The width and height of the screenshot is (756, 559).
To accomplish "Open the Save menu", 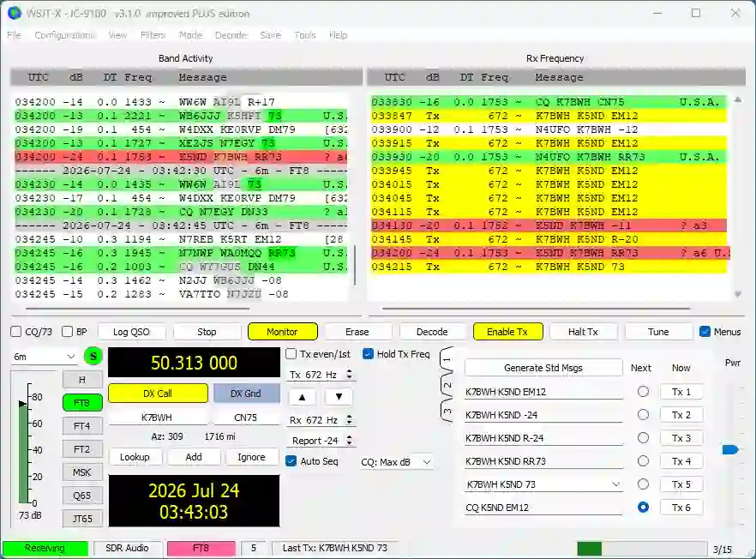I will coord(271,35).
